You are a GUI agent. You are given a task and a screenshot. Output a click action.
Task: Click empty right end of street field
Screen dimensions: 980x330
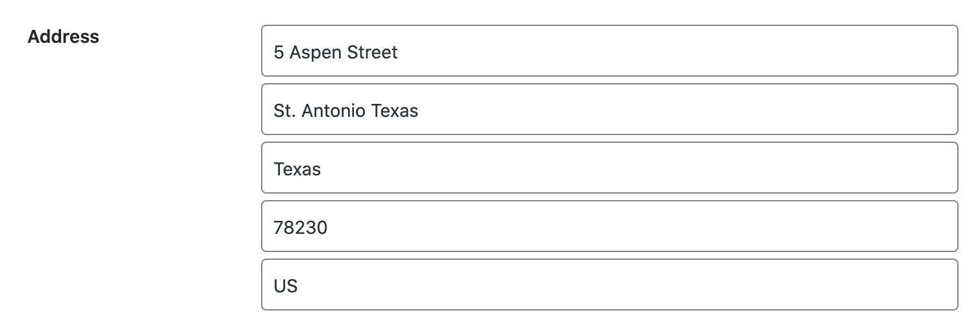pos(909,51)
